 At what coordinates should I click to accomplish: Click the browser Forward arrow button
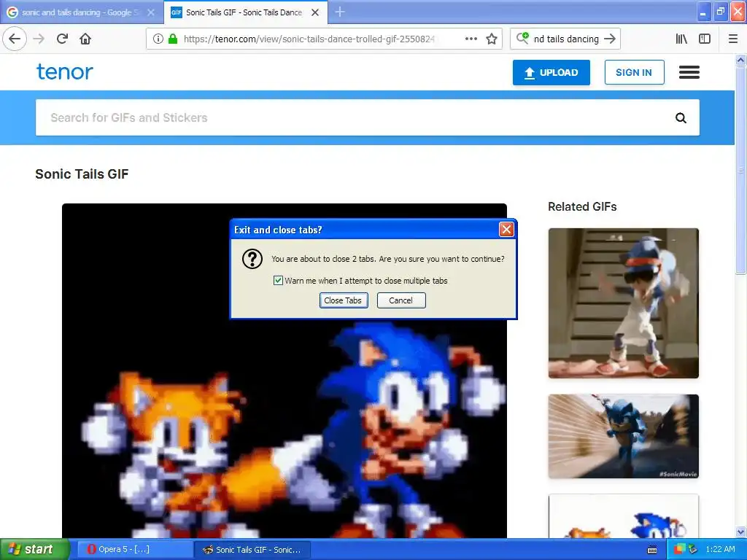39,39
